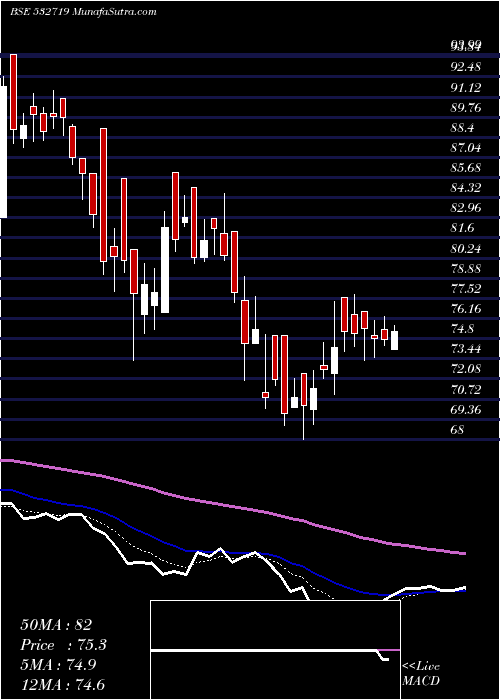The image size is (500, 700).
Task: Click the 88.4 price axis label
Action: 462,128
